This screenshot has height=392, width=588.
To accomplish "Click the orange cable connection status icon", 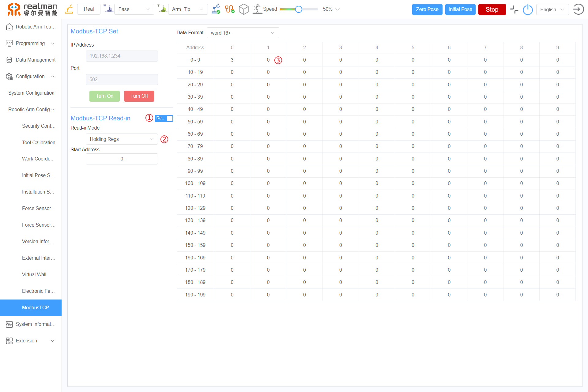I will point(230,9).
